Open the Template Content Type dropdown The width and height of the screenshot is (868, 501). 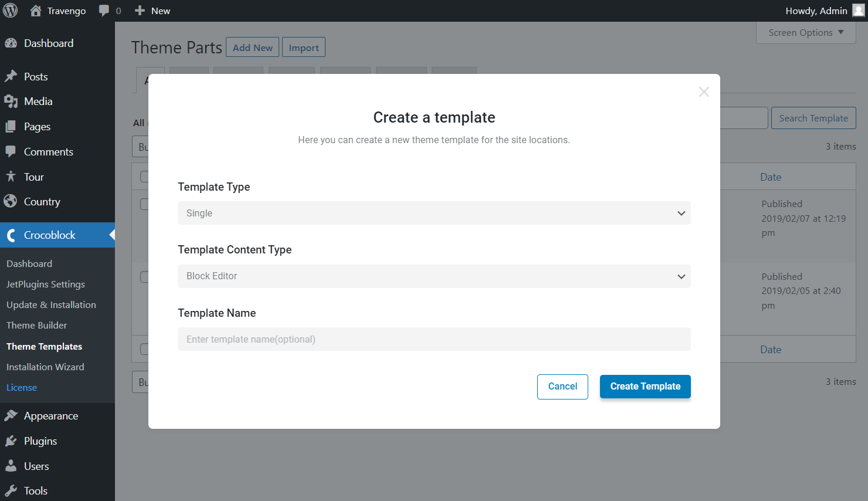tap(434, 276)
